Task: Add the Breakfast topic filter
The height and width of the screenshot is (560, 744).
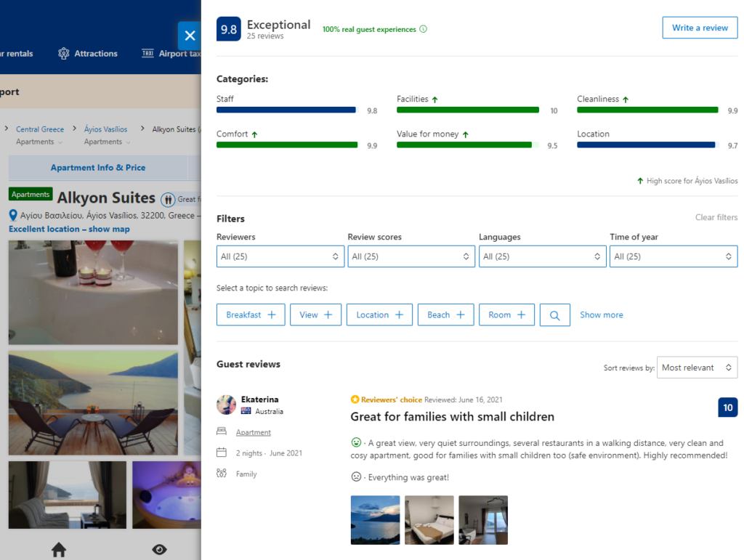Action: (251, 315)
